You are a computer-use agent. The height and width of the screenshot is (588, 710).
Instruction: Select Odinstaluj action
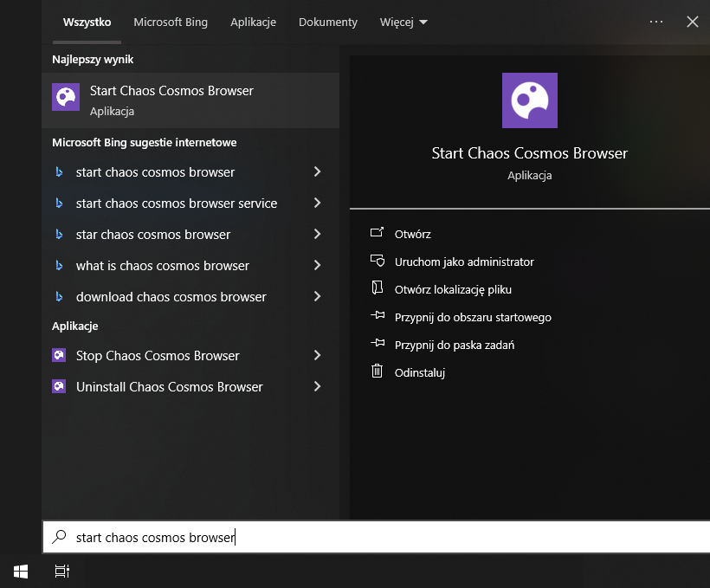[x=420, y=372]
